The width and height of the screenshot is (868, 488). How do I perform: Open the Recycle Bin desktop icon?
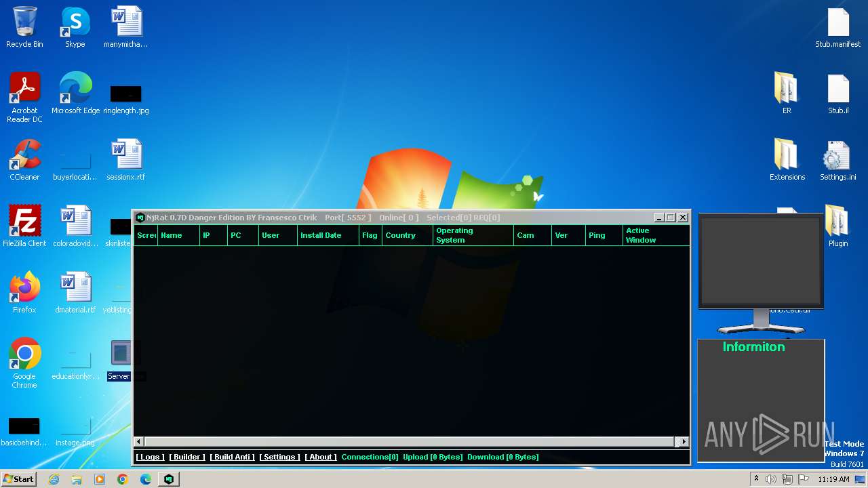coord(24,27)
